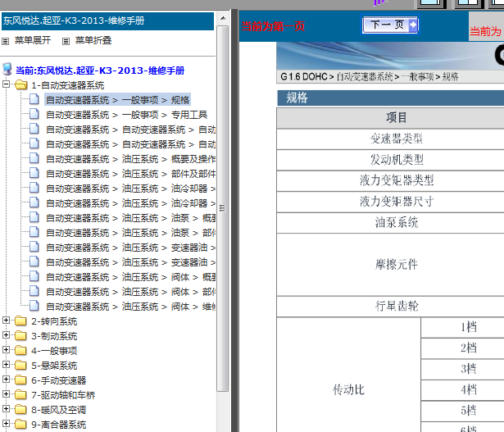The width and height of the screenshot is (504, 432).
Task: Click the tree panel vertical scrollbar thumb
Action: [x=222, y=208]
